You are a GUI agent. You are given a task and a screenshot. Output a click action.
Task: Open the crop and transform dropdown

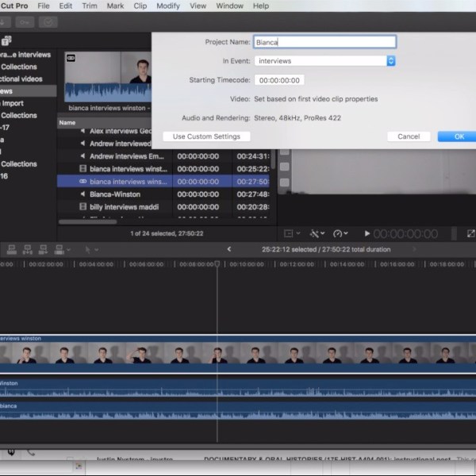point(291,234)
